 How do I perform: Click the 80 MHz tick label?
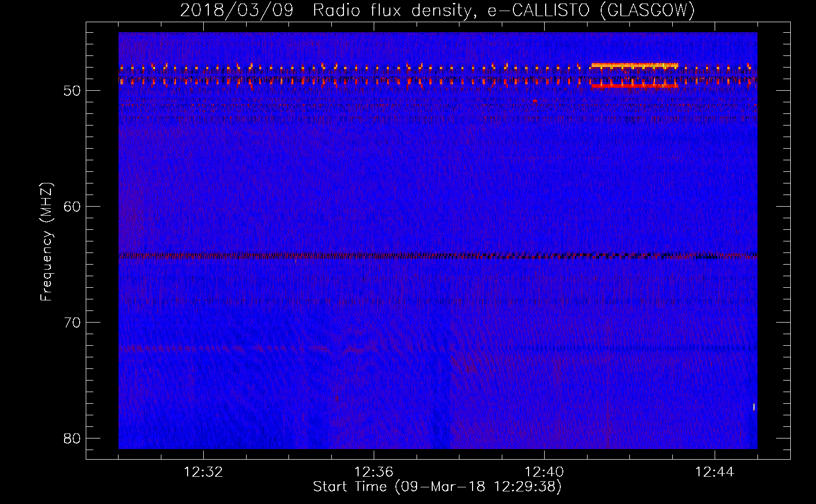[x=73, y=438]
